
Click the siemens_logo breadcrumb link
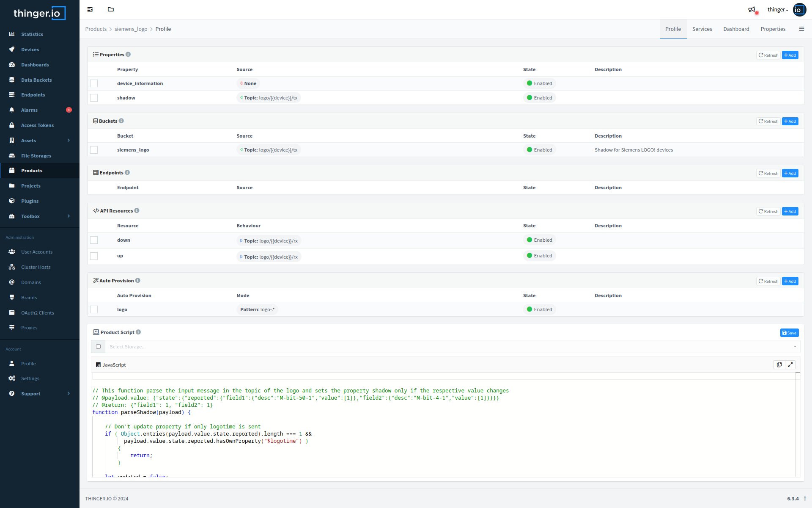click(131, 29)
